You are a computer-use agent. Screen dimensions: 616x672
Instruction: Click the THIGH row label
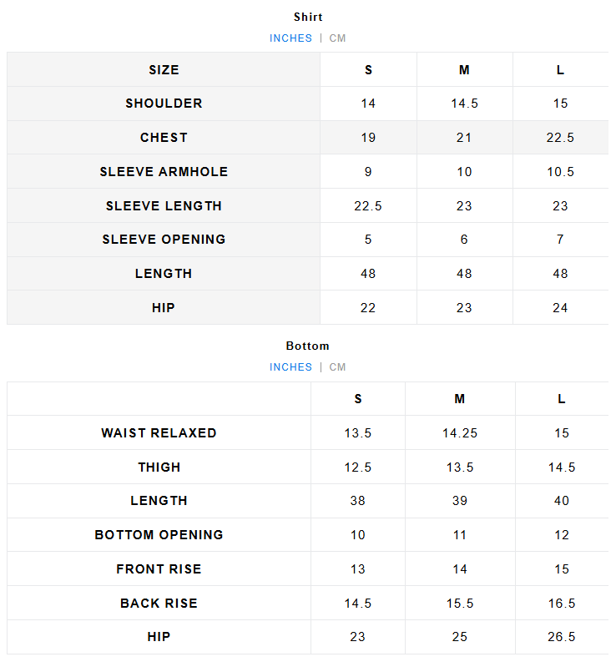coord(159,467)
